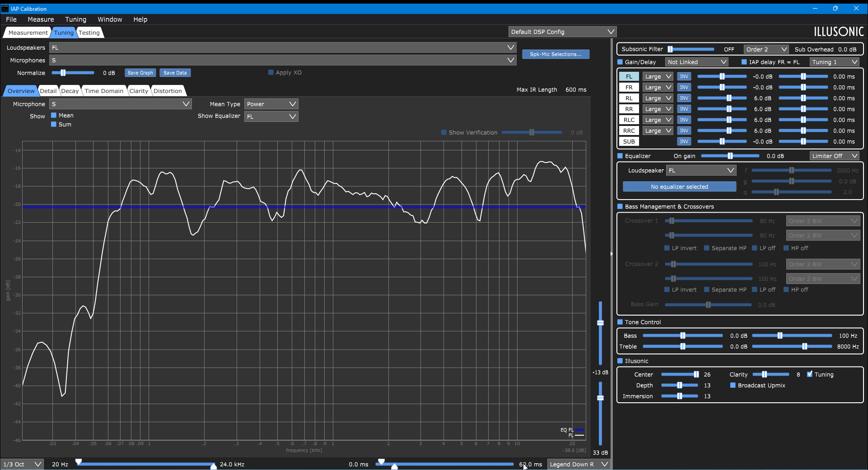Select the RRC channel button

(x=629, y=130)
